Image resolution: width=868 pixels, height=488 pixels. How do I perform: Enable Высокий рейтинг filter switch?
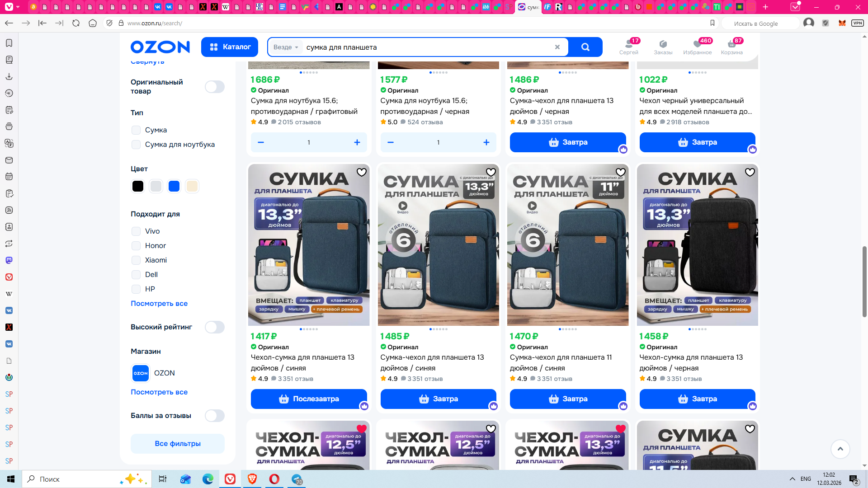click(x=214, y=327)
